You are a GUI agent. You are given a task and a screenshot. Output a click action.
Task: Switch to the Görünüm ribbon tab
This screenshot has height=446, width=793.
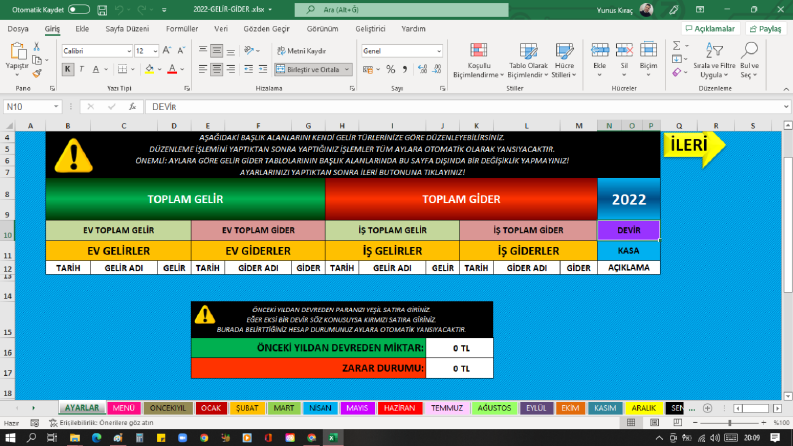322,29
